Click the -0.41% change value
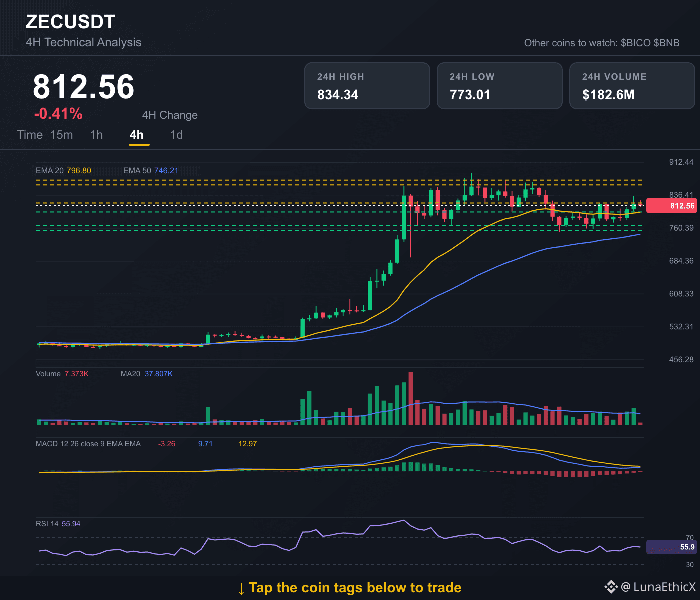 point(58,114)
